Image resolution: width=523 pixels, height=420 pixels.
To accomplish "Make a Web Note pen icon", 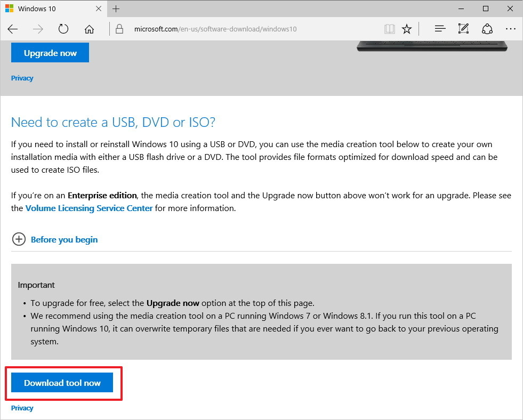I will tap(463, 29).
